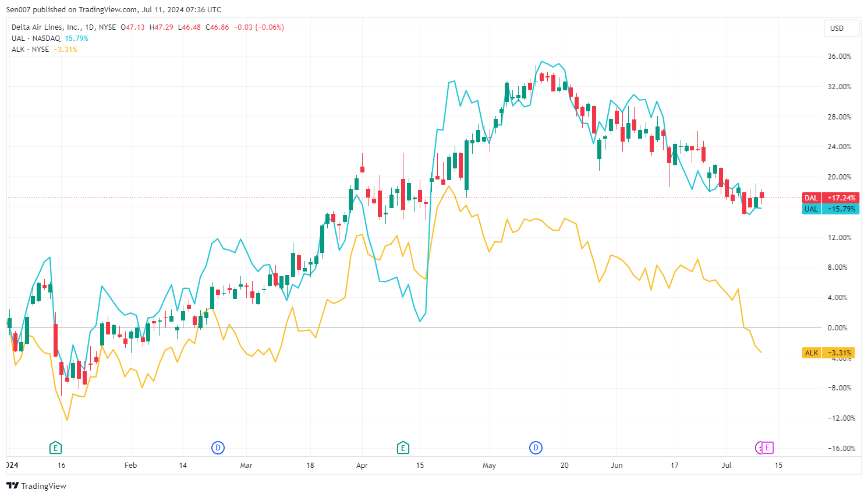Screen dimensions: 868x497
Task: Click the 17 date label on time axis
Action: (x=674, y=466)
